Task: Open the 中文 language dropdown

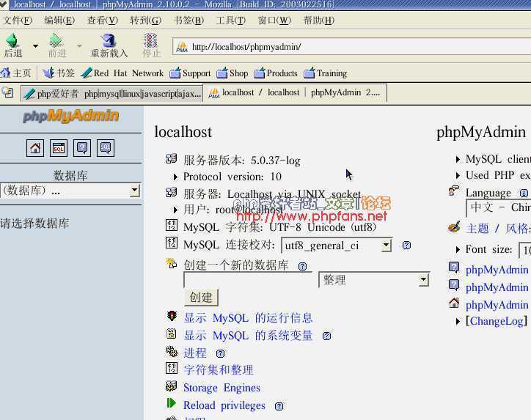Action: click(x=499, y=207)
